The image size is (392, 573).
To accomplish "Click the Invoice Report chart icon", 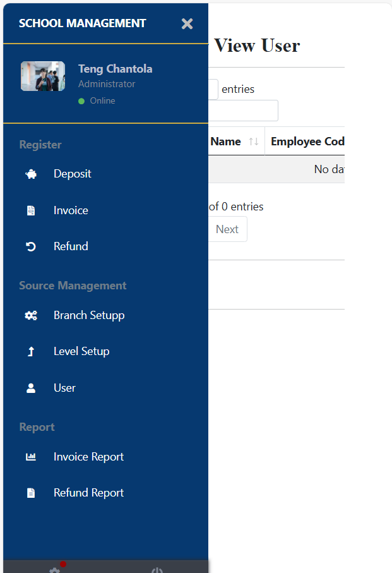I will 30,457.
